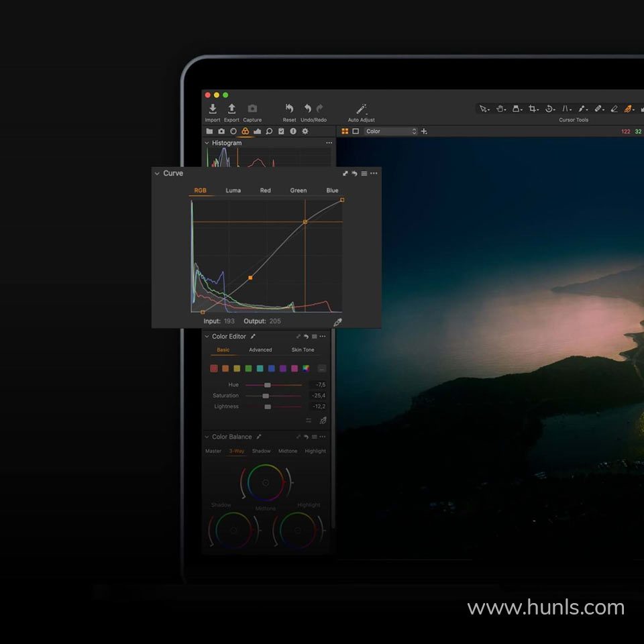Click the selected curve point on crosshair

(305, 222)
